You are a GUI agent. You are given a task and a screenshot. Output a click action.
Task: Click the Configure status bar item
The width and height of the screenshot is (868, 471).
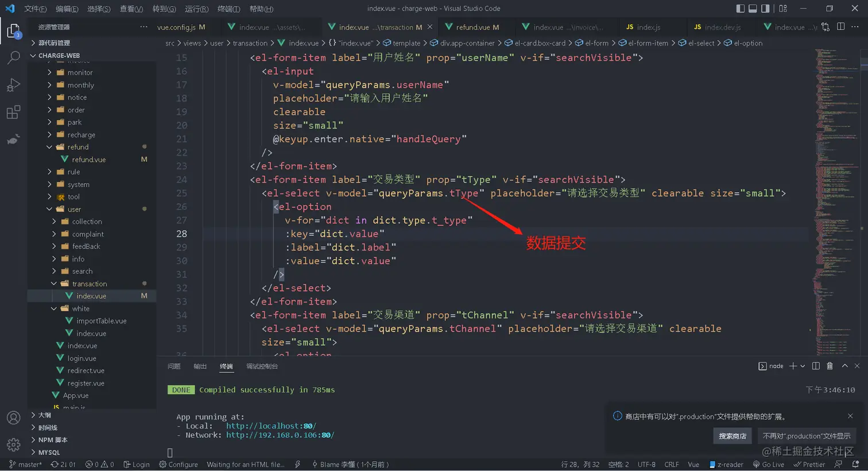[x=179, y=465]
